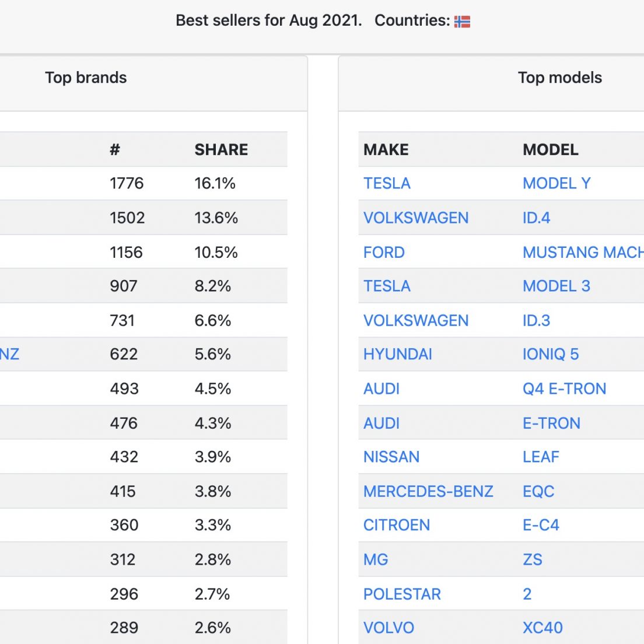Viewport: 644px width, 644px height.
Task: Select the 493 sales count cell
Action: pyautogui.click(x=124, y=388)
